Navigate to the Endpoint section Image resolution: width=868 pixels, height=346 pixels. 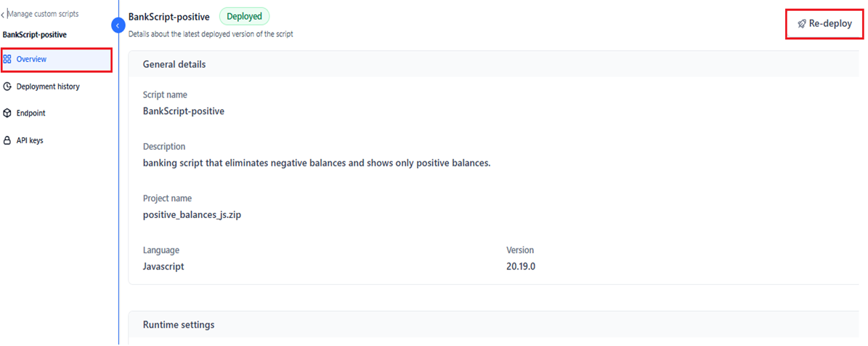(31, 113)
